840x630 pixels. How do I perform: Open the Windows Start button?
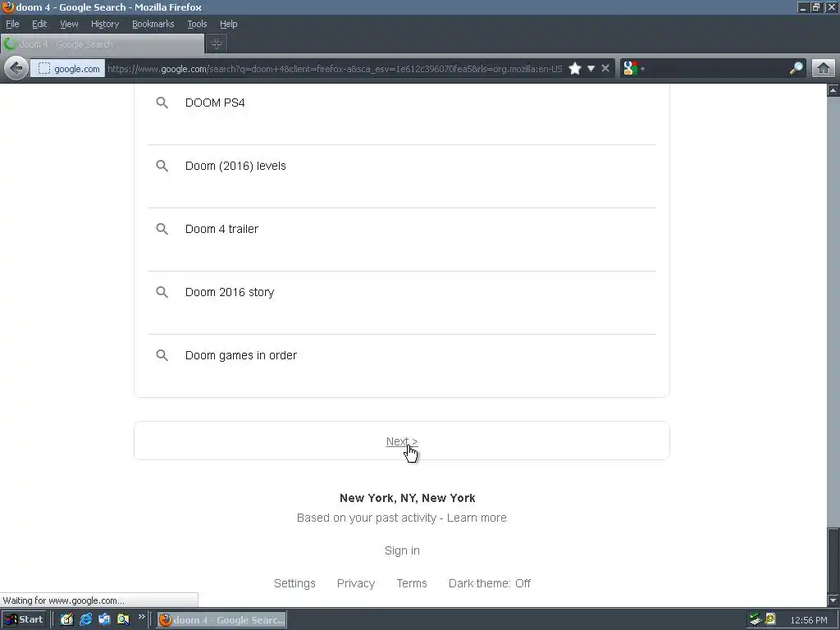tap(25, 620)
